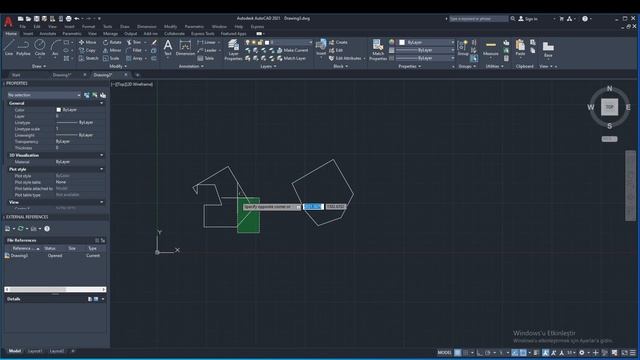Insert a Table

pyautogui.click(x=206, y=58)
